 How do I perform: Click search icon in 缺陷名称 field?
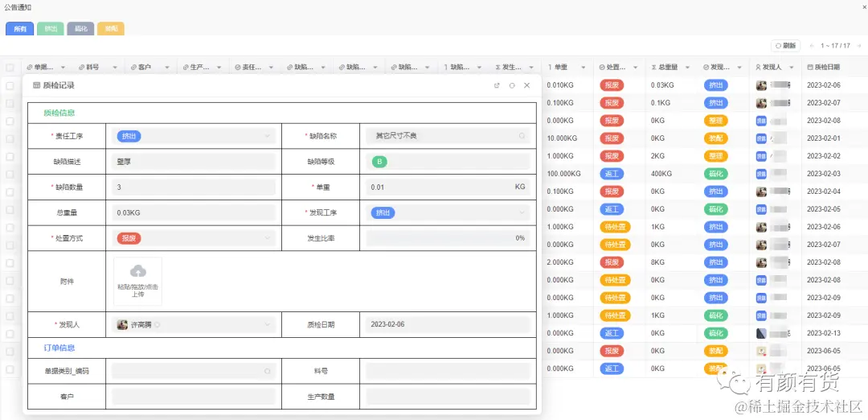[x=522, y=136]
